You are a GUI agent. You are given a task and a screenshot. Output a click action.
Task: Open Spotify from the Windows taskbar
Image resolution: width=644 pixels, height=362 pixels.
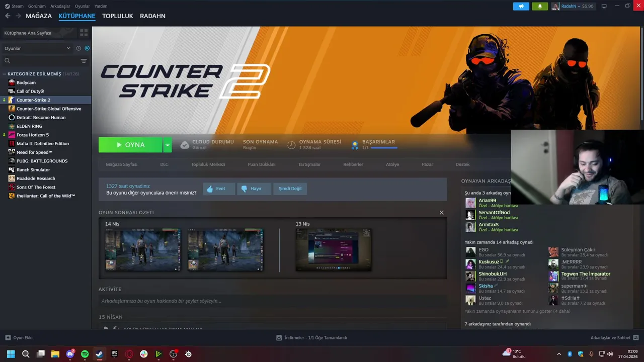(x=85, y=354)
